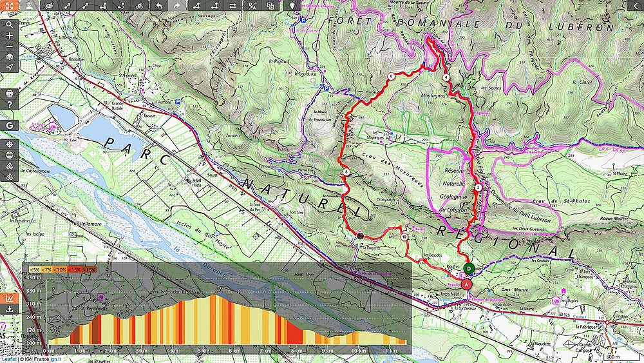Toggle fullscreen map mode

(9, 5)
